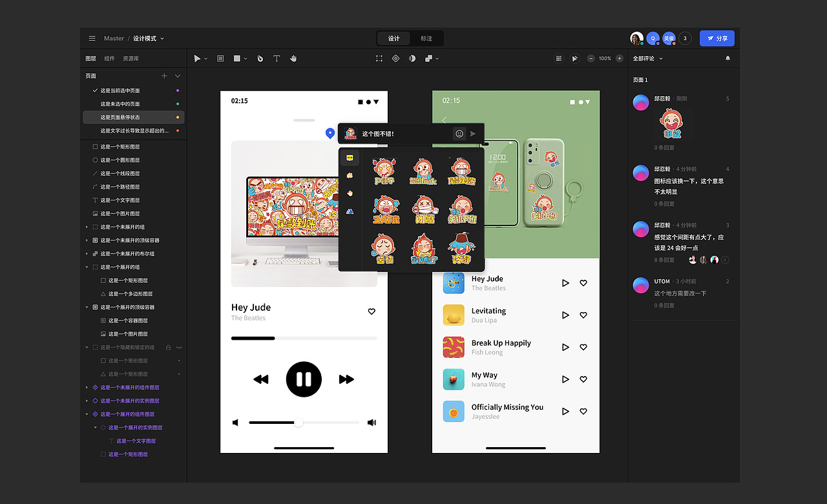This screenshot has width=827, height=504.
Task: Expand 这是一个未展开的顶级容器 layer
Action: pos(87,240)
